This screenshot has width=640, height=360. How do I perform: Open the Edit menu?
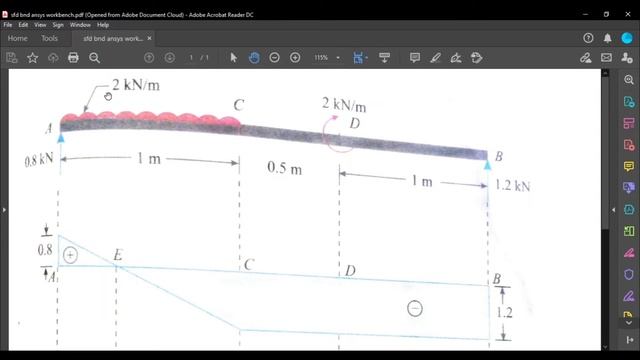coord(23,25)
